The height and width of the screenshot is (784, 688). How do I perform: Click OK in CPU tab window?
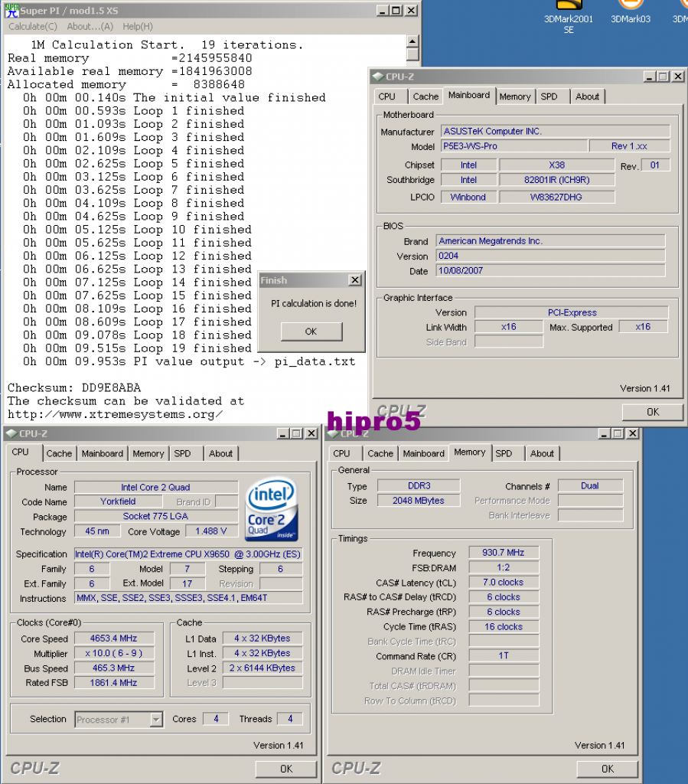[x=286, y=769]
